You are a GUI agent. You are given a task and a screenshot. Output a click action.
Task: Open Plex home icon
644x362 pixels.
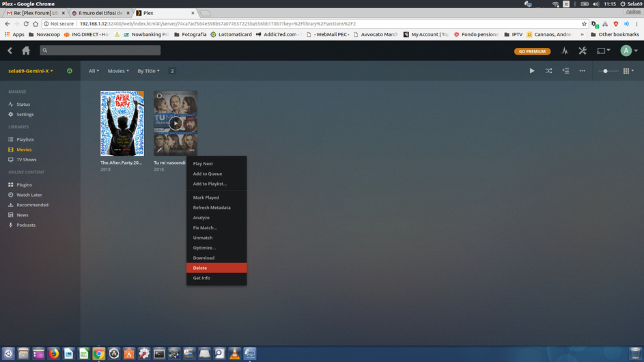click(x=26, y=51)
